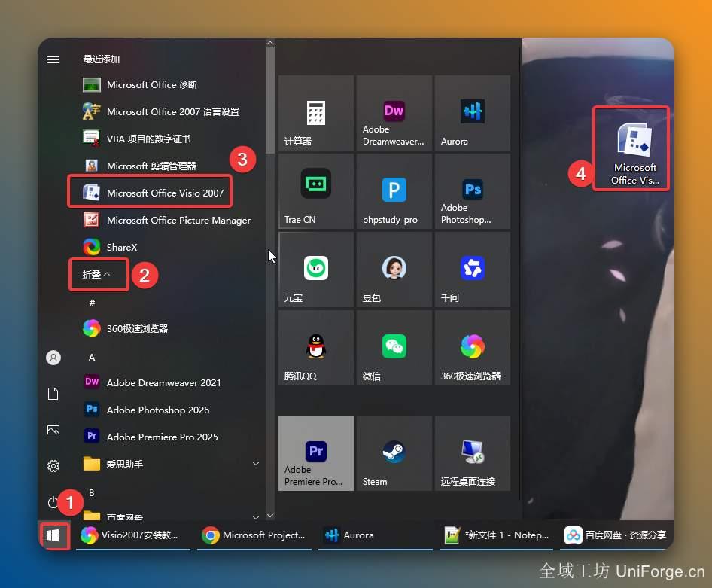Open the 计算器 tile

(316, 113)
